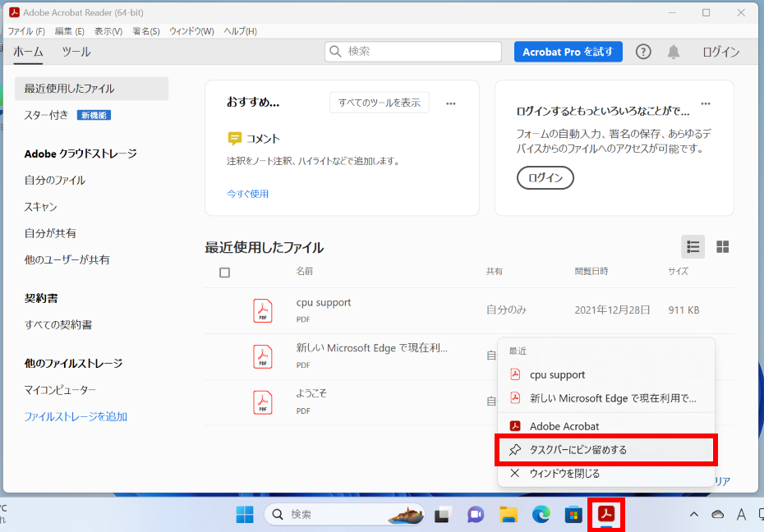Screen dimensions: 764x532
Task: Click the Windows taskbar 検索 box
Action: tap(344, 515)
